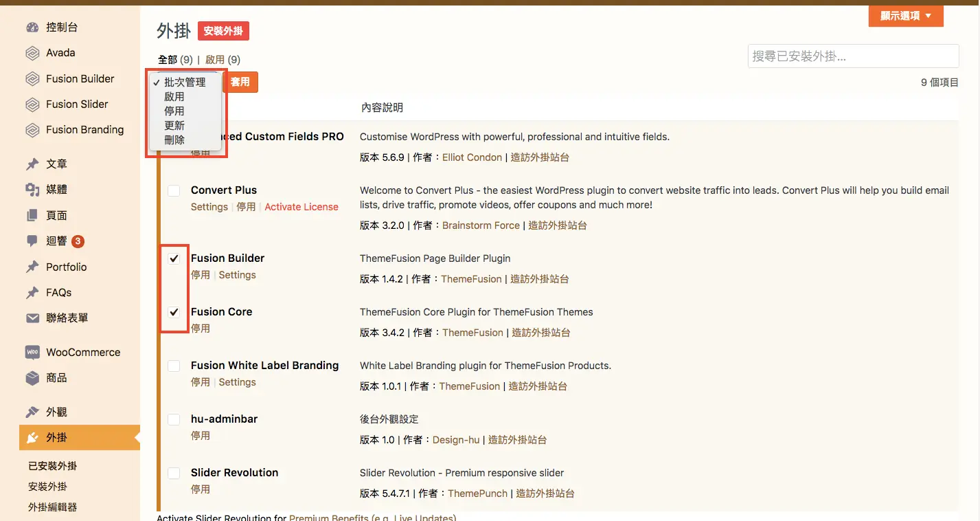Tick the Convert Plus checkbox
980x521 pixels.
tap(174, 190)
